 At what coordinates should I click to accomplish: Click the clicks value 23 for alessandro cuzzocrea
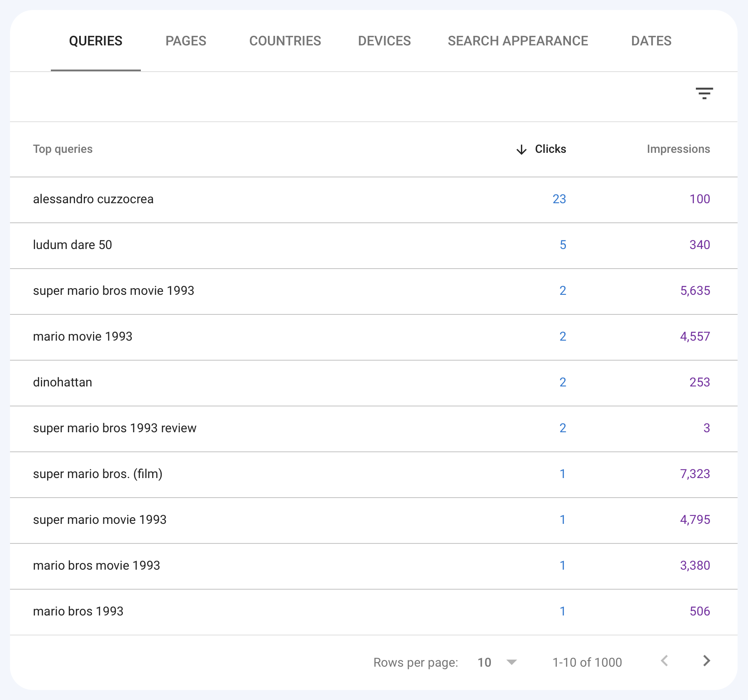point(560,199)
